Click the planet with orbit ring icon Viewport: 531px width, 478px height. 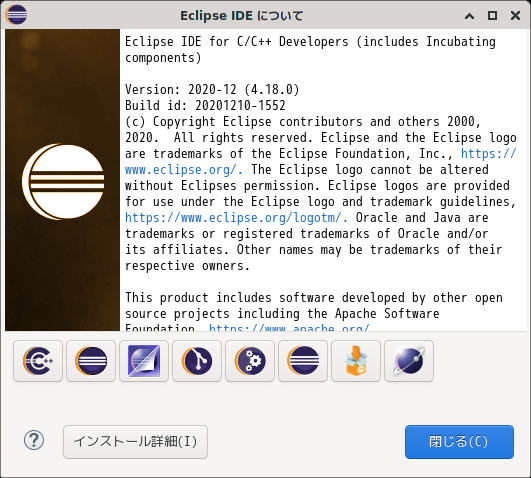click(x=409, y=361)
